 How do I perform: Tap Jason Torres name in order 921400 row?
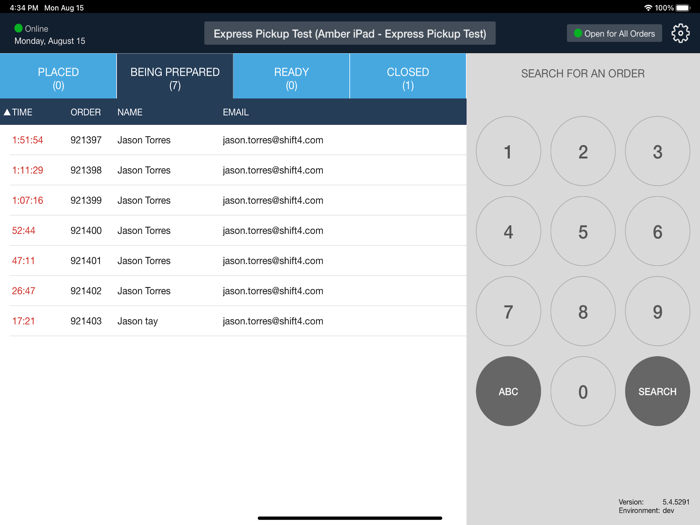coord(144,230)
